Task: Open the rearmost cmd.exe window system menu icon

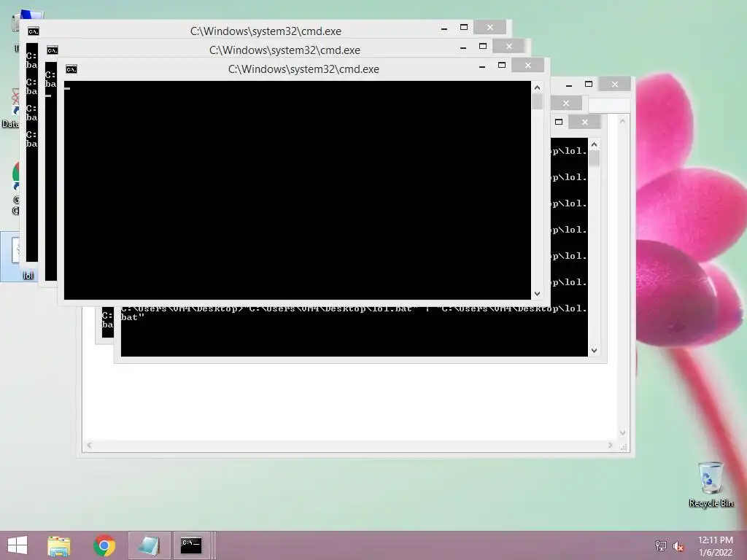Action: [x=34, y=31]
